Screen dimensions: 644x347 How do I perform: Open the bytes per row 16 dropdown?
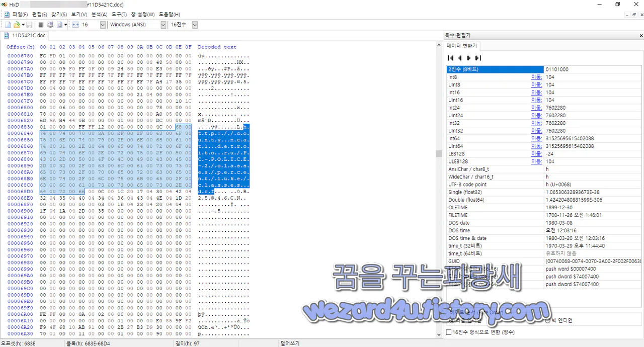[x=103, y=25]
